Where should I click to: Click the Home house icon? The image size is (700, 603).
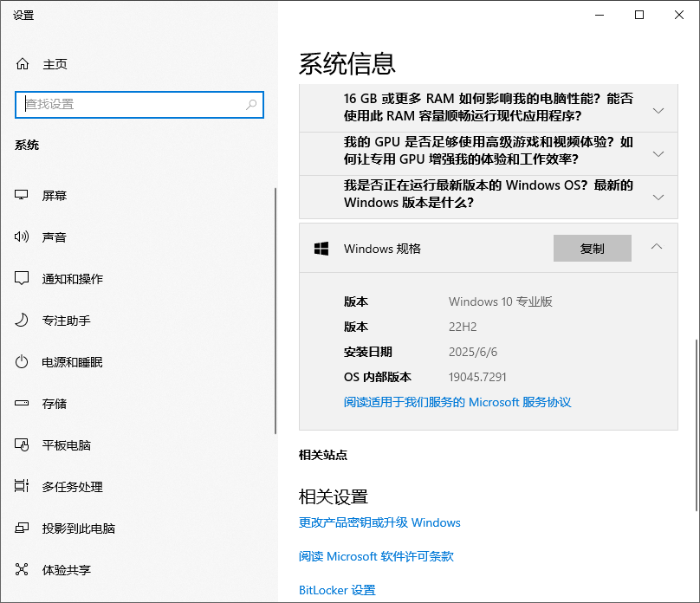point(23,64)
